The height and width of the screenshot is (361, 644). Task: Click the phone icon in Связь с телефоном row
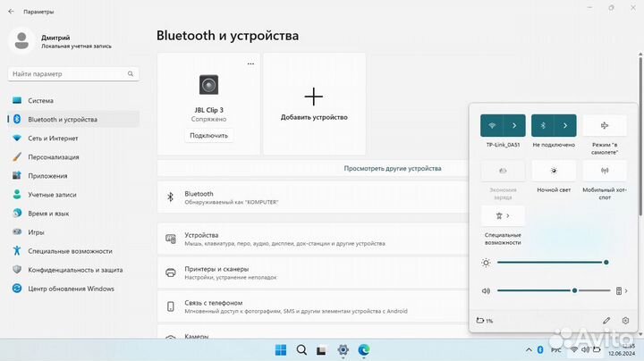click(x=171, y=306)
